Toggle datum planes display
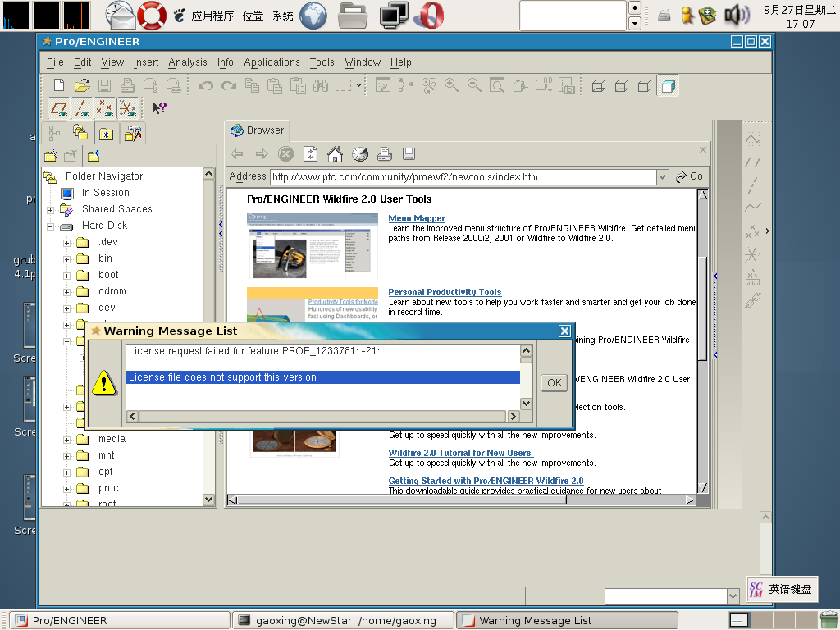This screenshot has width=840, height=630. [x=59, y=108]
